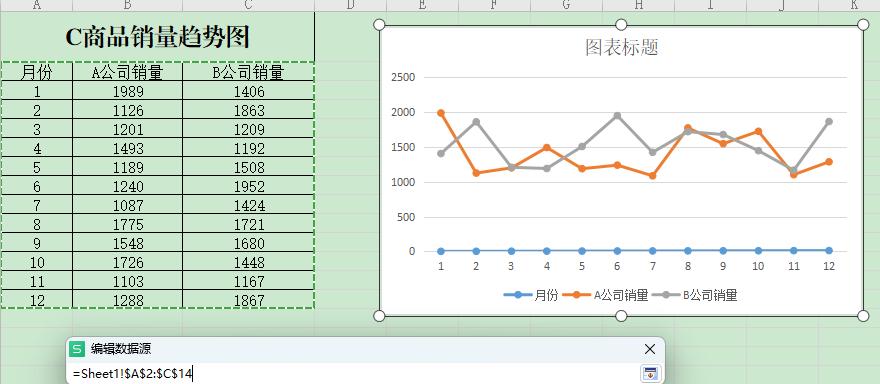Click the blue 月份 series point at month 7
The image size is (880, 384).
point(652,251)
